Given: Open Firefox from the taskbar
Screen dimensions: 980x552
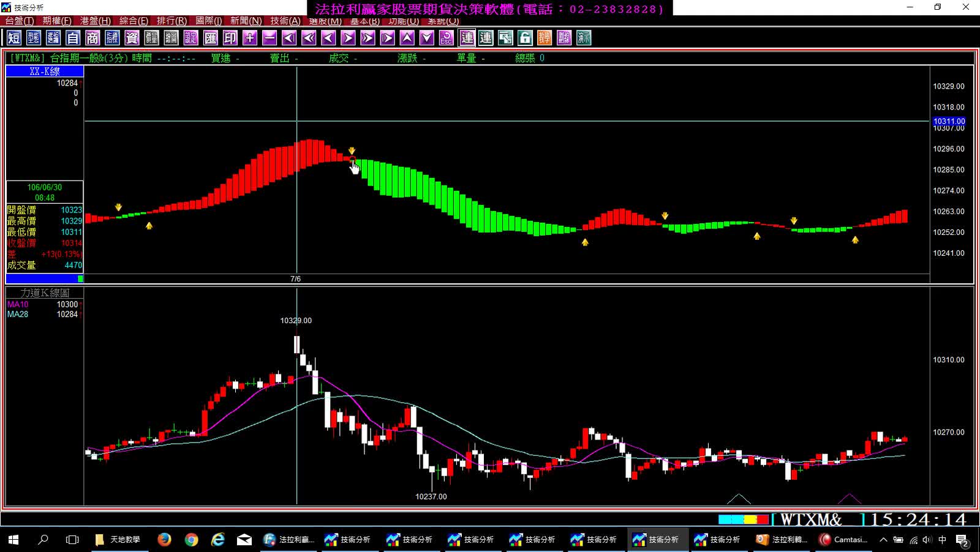Looking at the screenshot, I should pos(164,539).
